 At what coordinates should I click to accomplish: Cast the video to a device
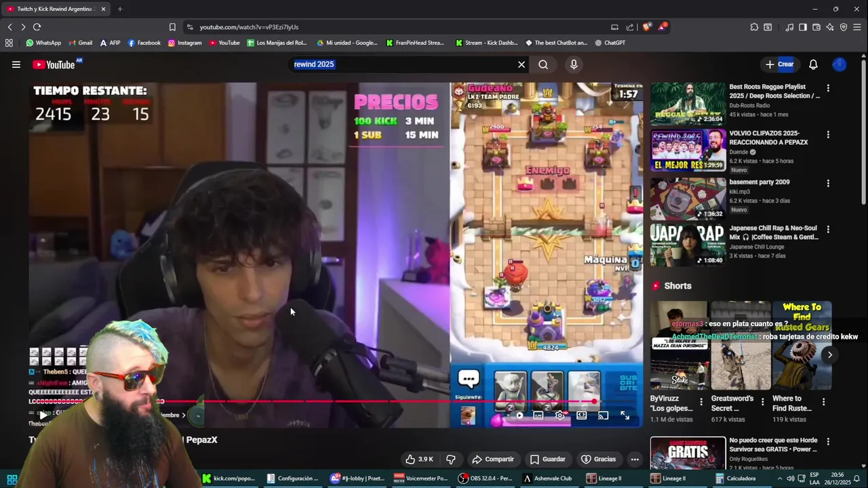tap(603, 415)
